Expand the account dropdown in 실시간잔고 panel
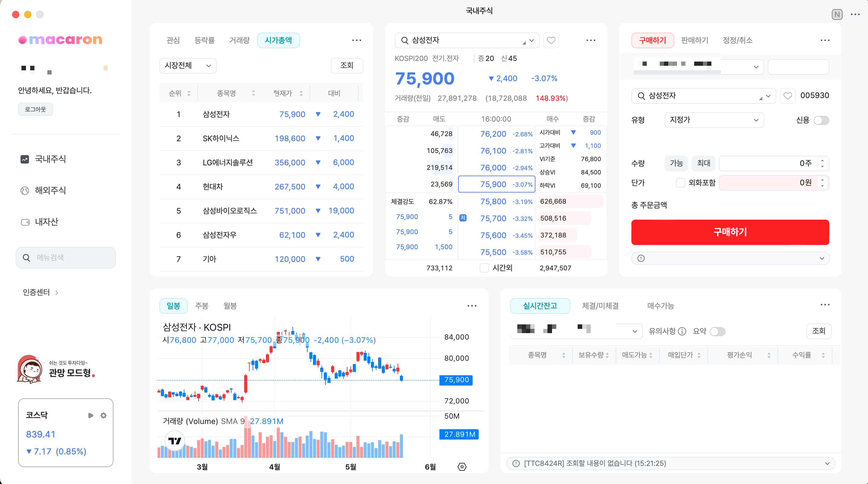Screen dimensions: 868x484 pos(634,331)
